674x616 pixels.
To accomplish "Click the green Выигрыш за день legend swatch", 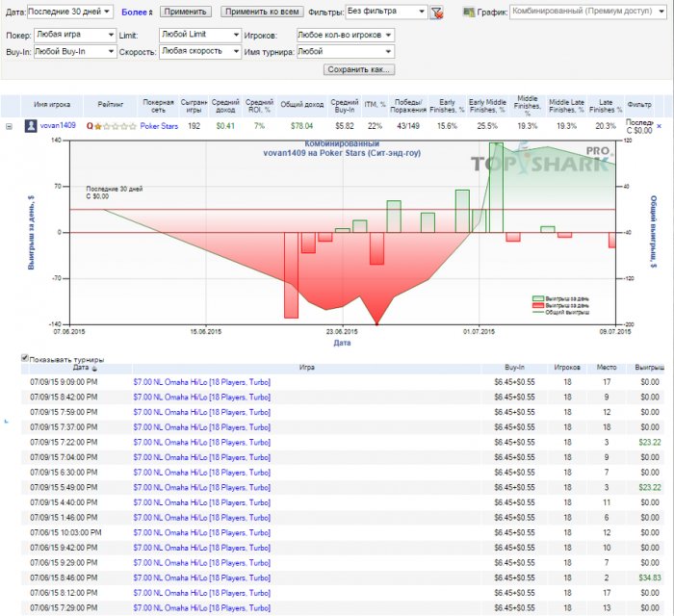I will pos(538,299).
